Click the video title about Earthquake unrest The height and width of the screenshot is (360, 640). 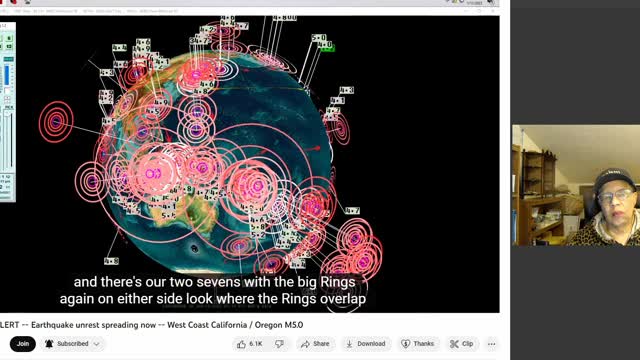(151, 325)
